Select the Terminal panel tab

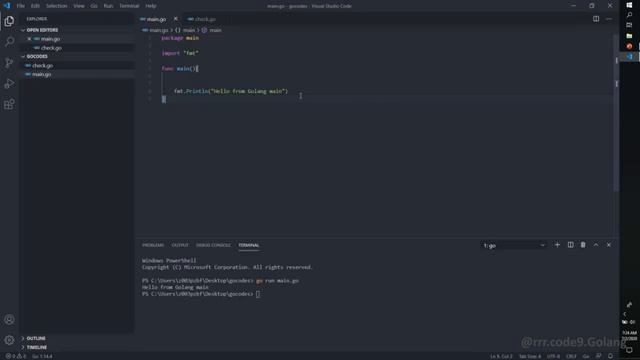click(x=249, y=245)
